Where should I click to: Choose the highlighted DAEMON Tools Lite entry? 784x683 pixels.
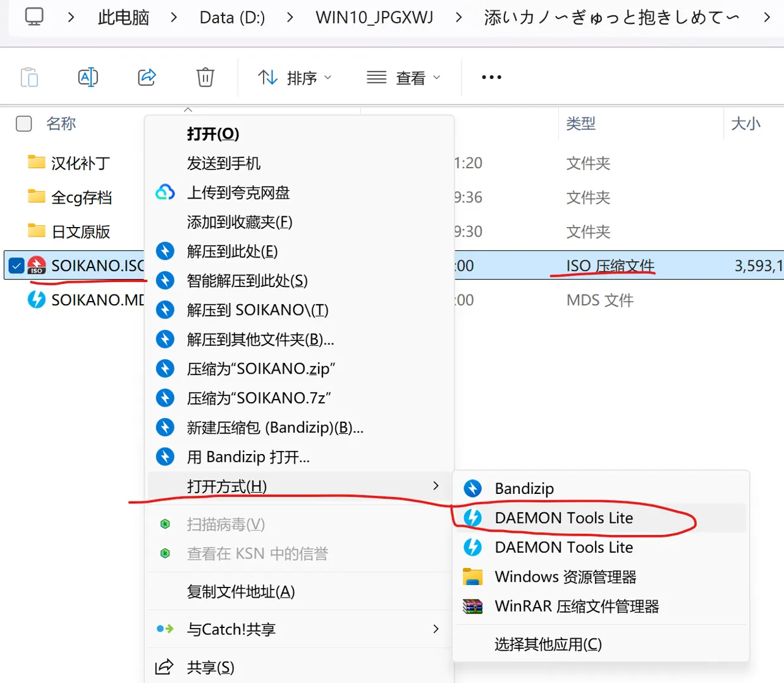click(x=601, y=518)
